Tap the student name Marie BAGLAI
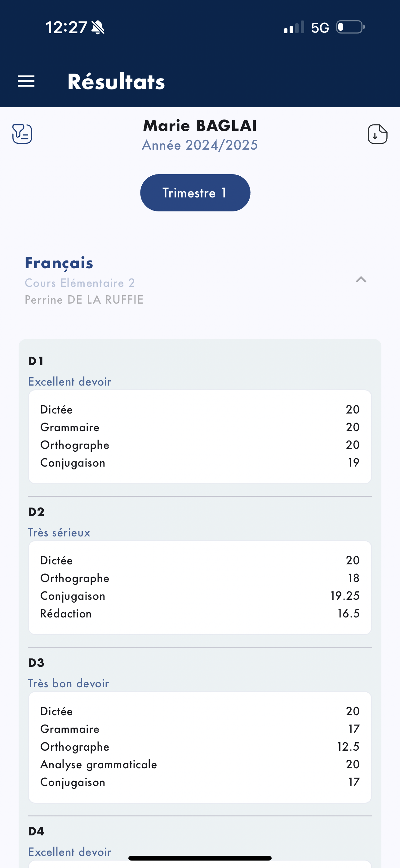This screenshot has height=868, width=400. coord(200,126)
